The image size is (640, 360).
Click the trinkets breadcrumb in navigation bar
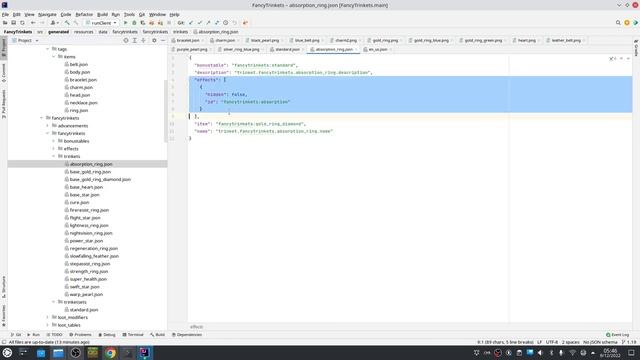[x=180, y=32]
